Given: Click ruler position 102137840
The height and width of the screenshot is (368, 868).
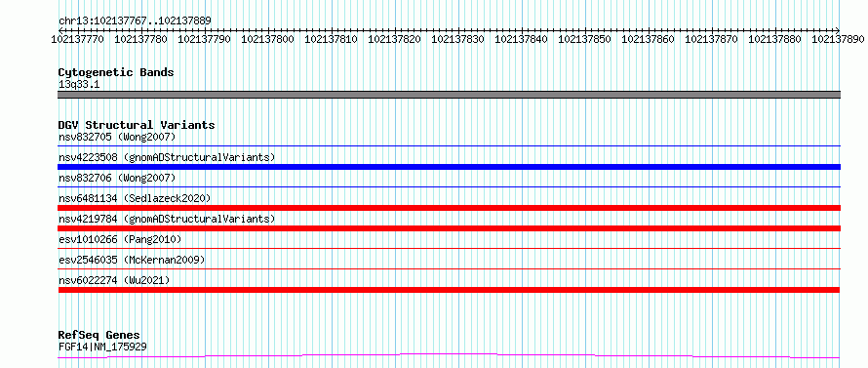Looking at the screenshot, I should (522, 39).
